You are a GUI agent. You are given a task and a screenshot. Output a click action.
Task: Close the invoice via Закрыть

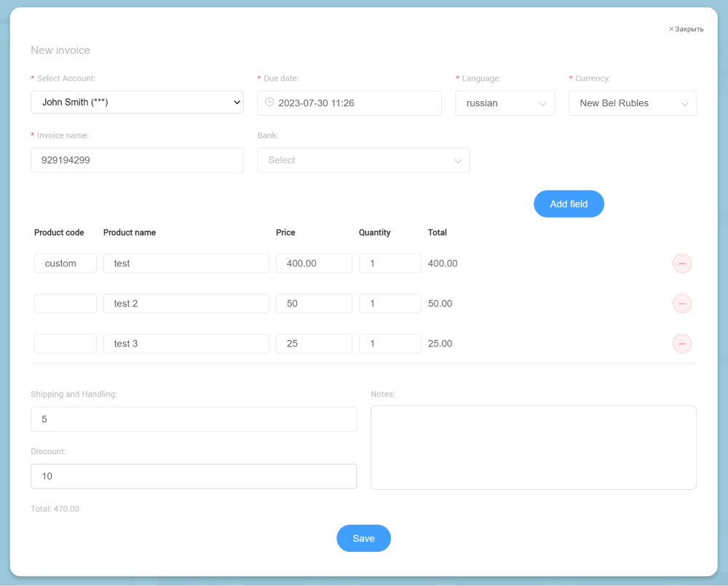686,28
